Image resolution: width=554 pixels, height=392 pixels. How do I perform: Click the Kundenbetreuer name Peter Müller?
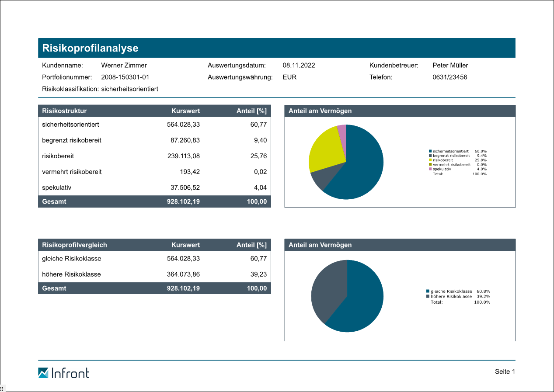pos(450,66)
